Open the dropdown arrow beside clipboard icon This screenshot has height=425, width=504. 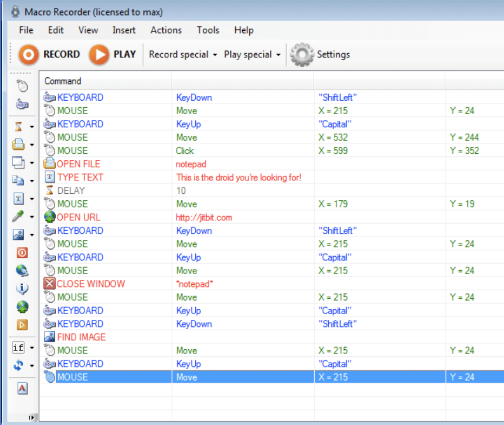click(x=32, y=181)
